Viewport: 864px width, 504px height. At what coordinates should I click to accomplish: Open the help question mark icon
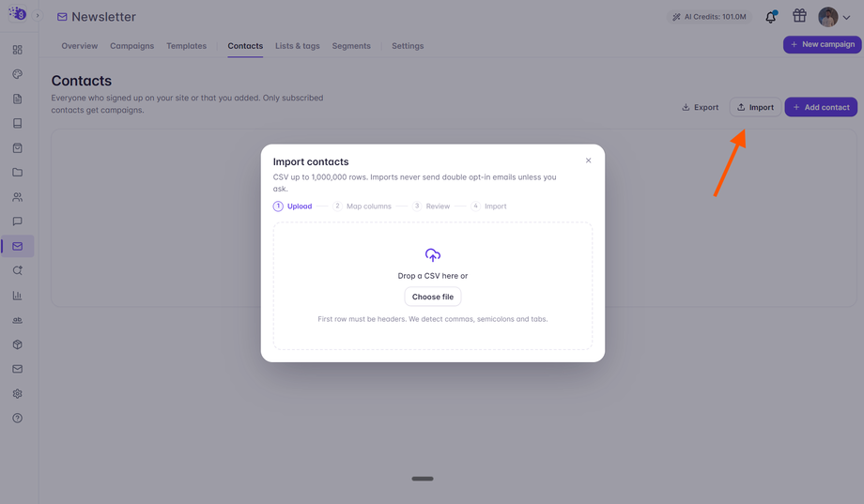(x=18, y=418)
